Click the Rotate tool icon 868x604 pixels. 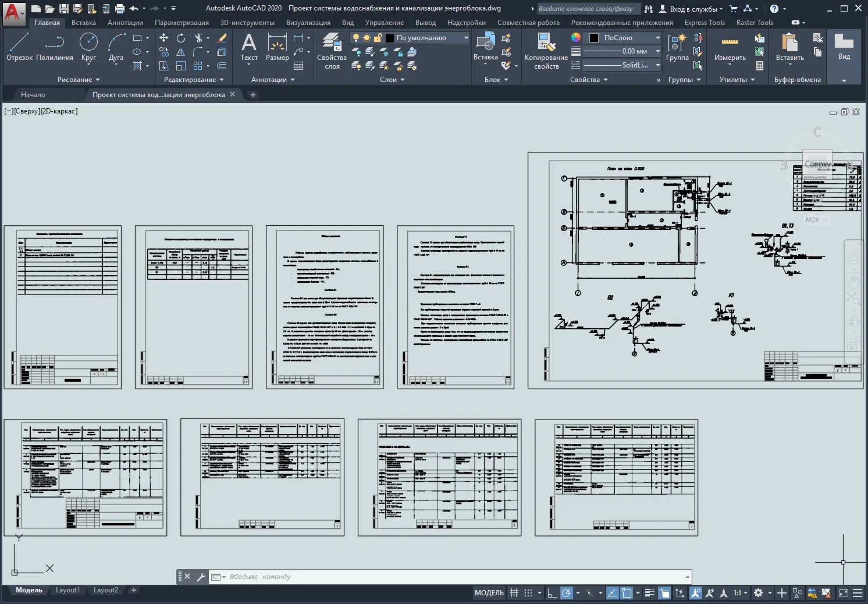(x=181, y=38)
